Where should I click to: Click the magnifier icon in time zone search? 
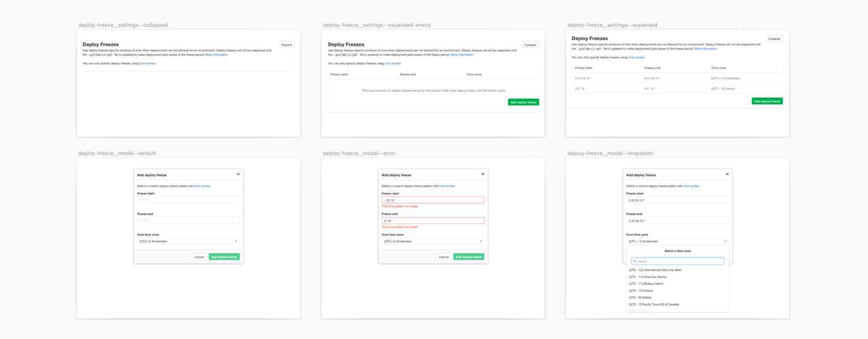click(x=635, y=261)
